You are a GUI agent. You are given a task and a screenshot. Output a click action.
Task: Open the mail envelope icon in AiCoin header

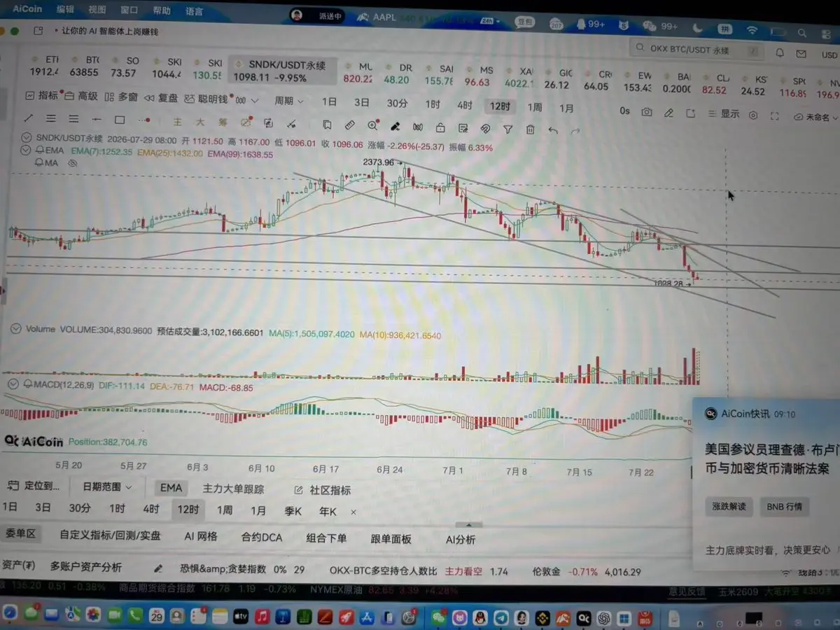[x=801, y=54]
